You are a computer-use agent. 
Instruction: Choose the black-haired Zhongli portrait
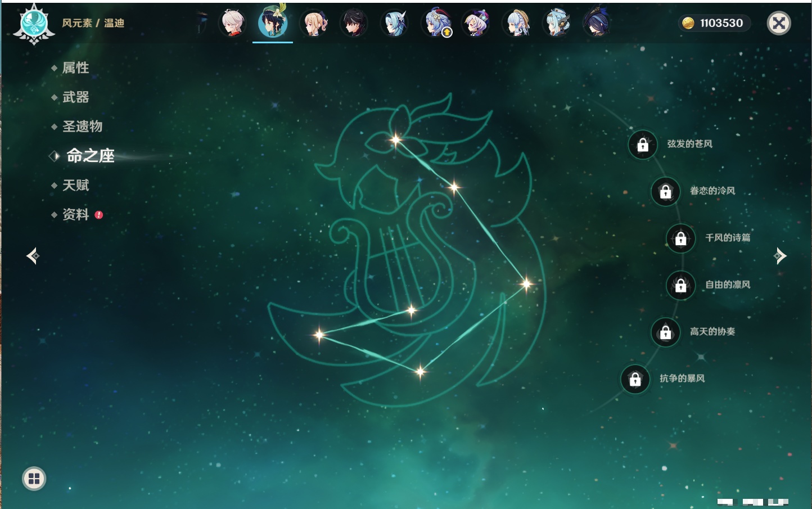coord(354,23)
